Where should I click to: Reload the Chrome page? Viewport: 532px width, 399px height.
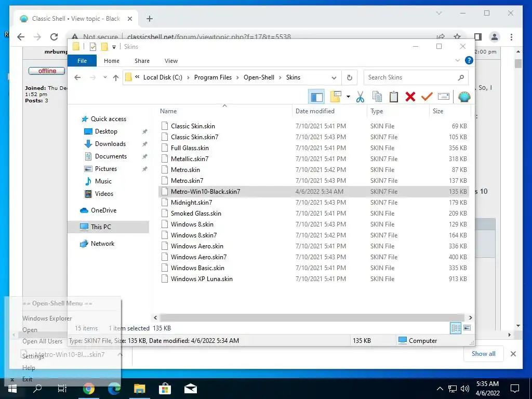tap(54, 37)
